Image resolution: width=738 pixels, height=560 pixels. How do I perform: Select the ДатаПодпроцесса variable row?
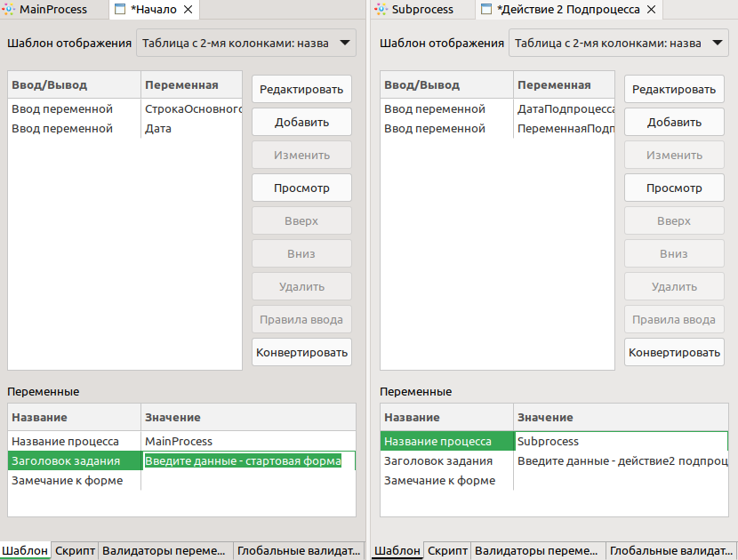click(497, 109)
